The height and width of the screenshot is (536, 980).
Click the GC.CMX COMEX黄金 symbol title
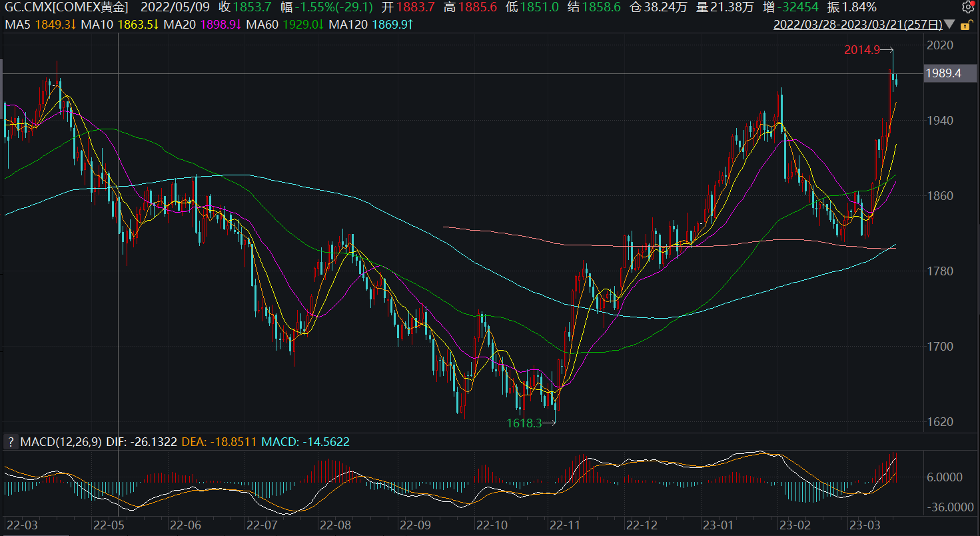67,8
